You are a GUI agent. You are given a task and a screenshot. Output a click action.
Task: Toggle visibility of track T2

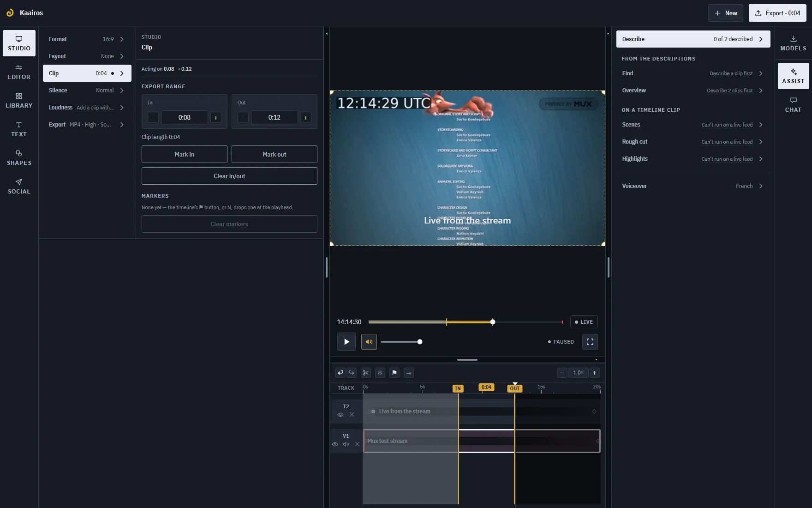[x=340, y=415]
